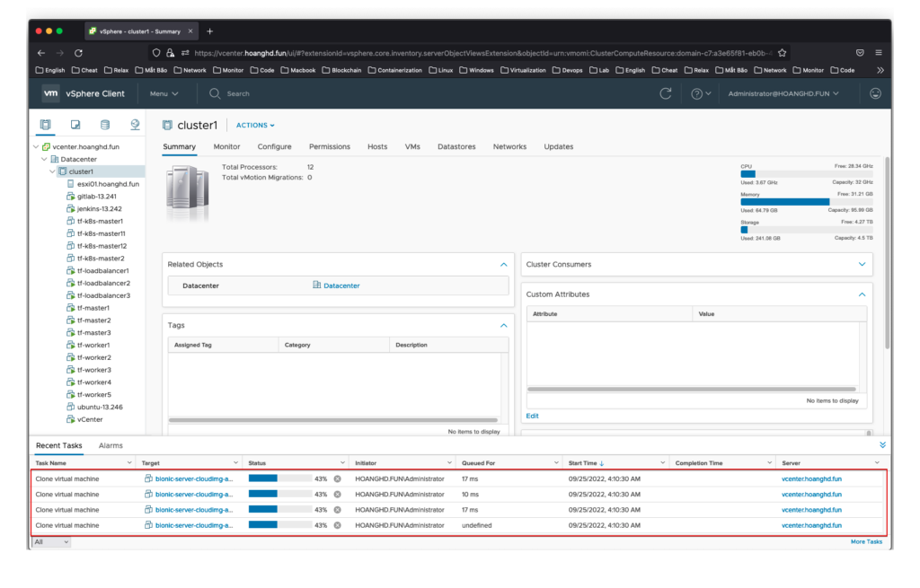
Task: Collapse the Datacenter tree node arrow
Action: click(x=45, y=159)
